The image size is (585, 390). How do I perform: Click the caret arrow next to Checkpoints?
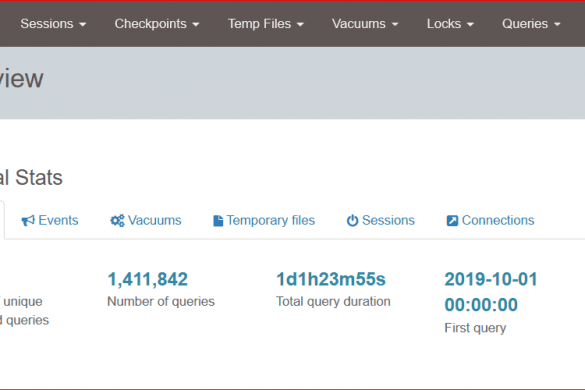coord(195,25)
